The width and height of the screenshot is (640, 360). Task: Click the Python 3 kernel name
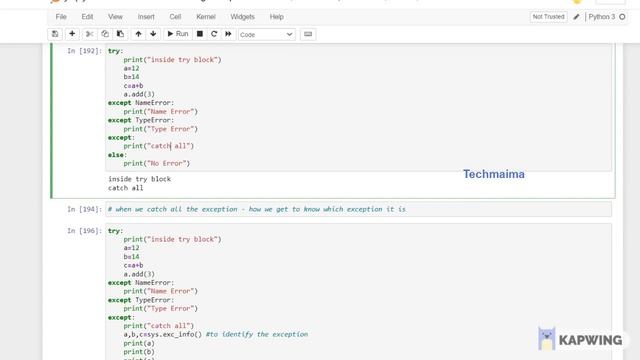(x=602, y=17)
